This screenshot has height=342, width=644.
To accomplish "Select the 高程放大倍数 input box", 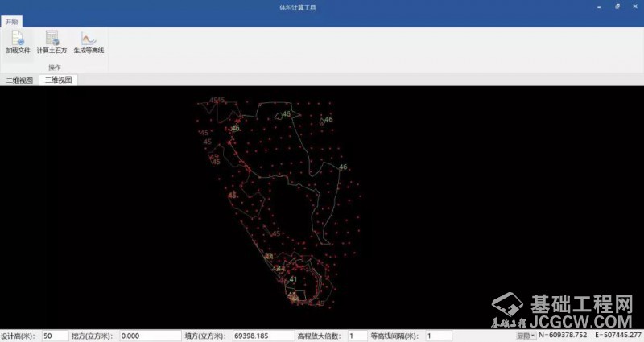I will coord(357,336).
